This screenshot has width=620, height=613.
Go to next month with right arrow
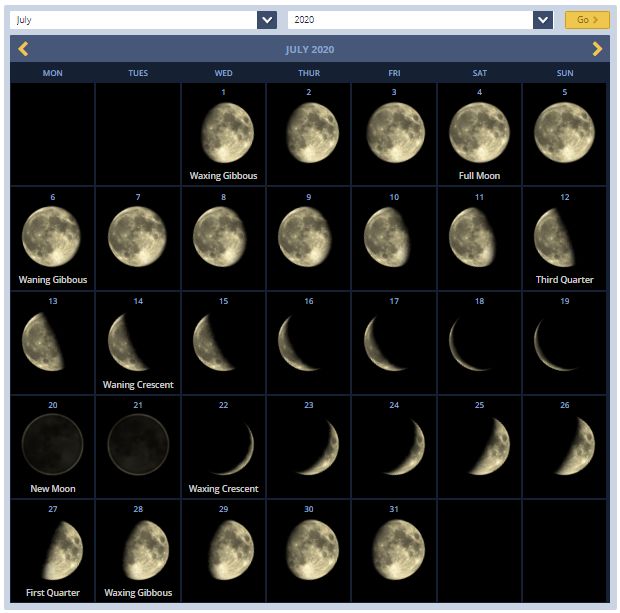pyautogui.click(x=597, y=49)
